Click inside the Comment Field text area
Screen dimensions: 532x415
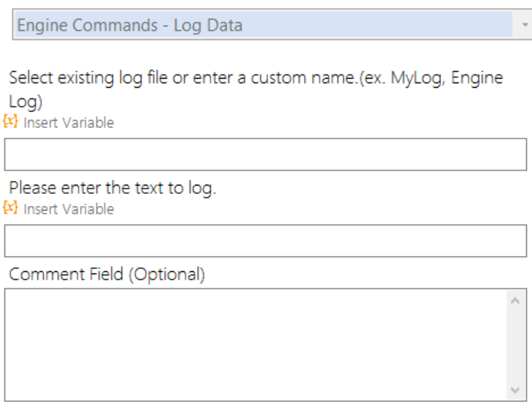[256, 345]
